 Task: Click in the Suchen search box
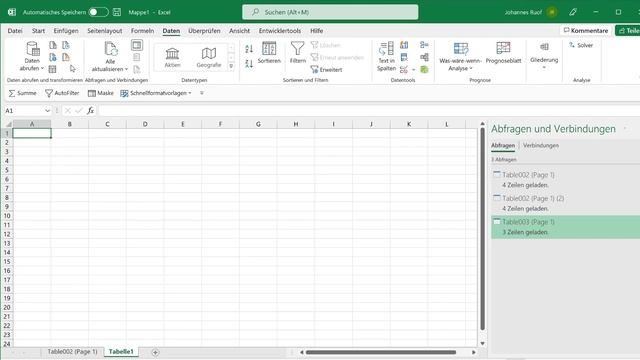tap(330, 12)
